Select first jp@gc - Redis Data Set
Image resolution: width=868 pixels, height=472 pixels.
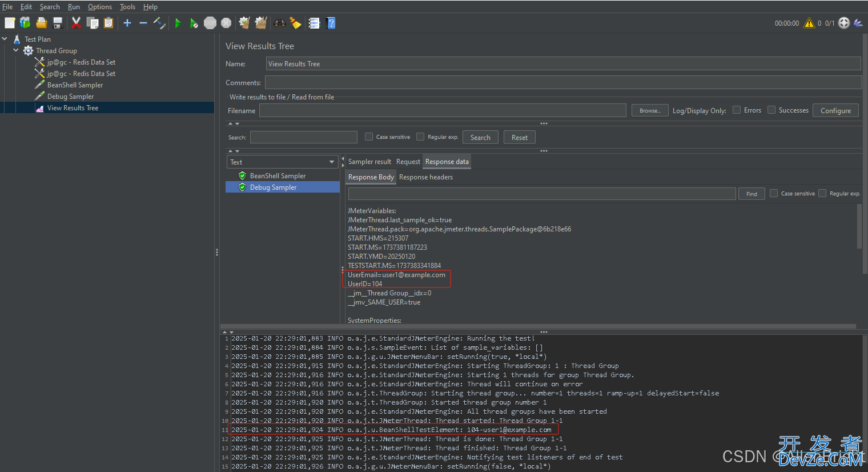(81, 62)
